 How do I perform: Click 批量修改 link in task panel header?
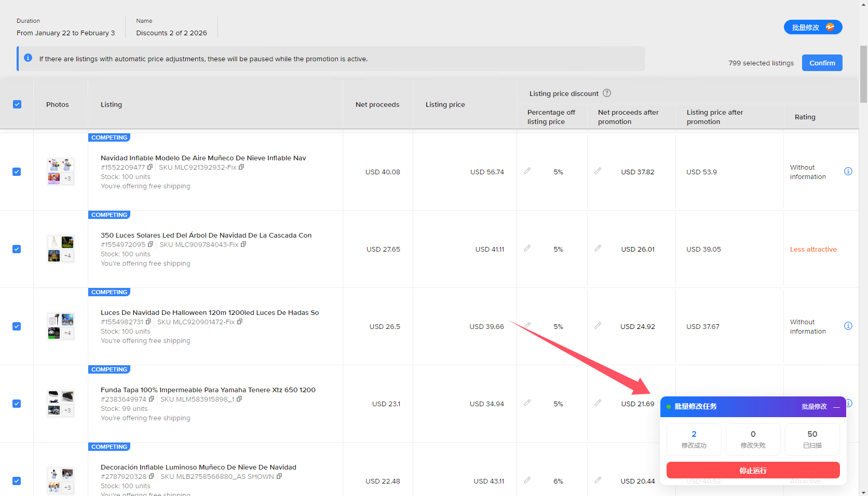813,407
